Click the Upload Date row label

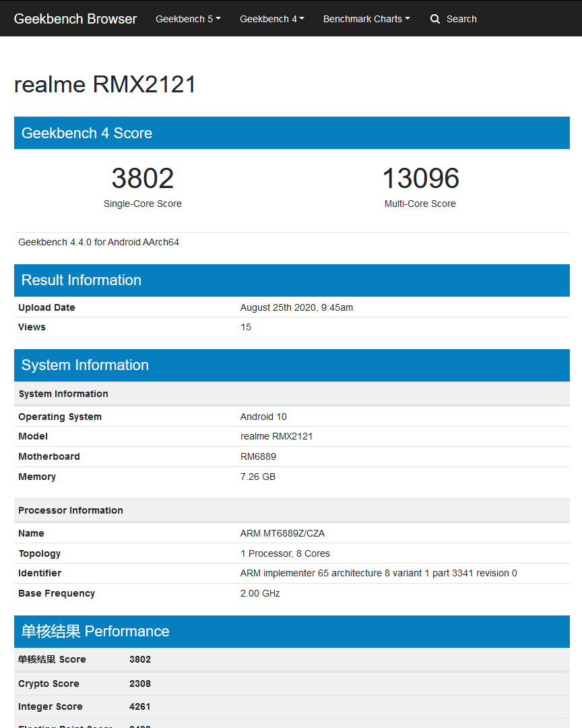click(46, 307)
